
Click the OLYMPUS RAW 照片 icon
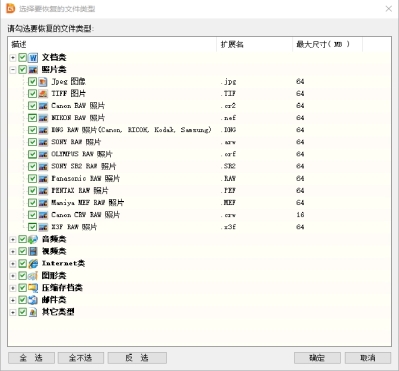coord(43,154)
